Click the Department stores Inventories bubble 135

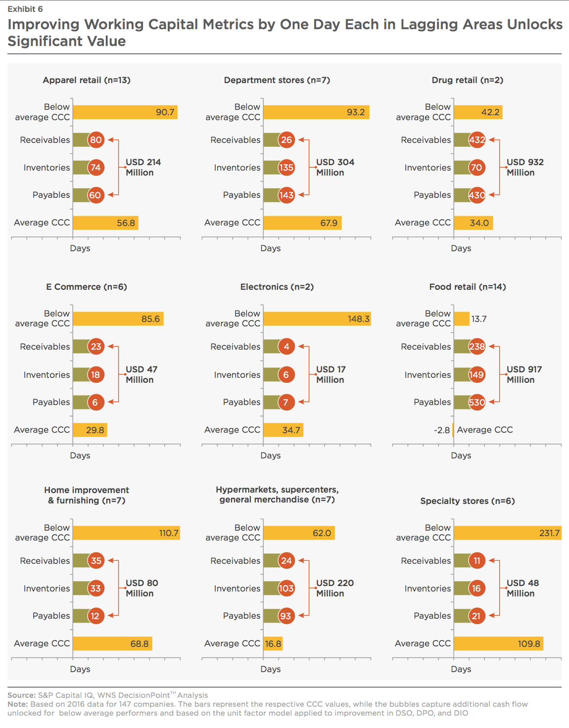pos(286,168)
